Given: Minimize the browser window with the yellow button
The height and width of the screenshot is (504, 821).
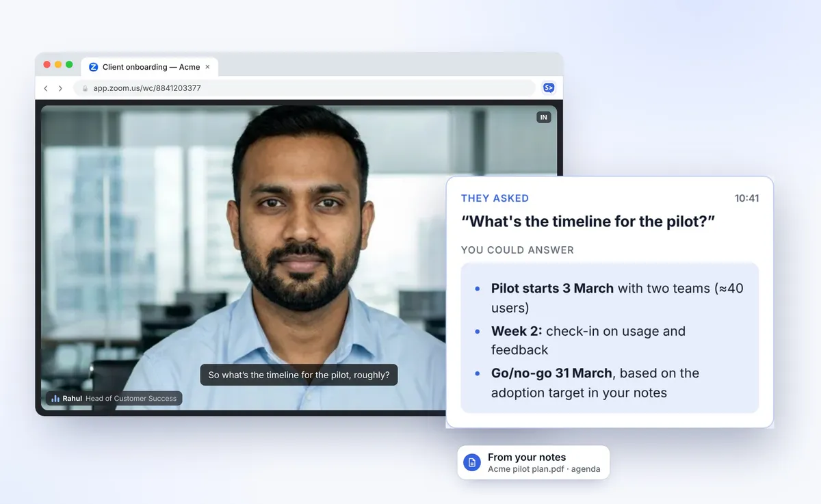Looking at the screenshot, I should (58, 64).
